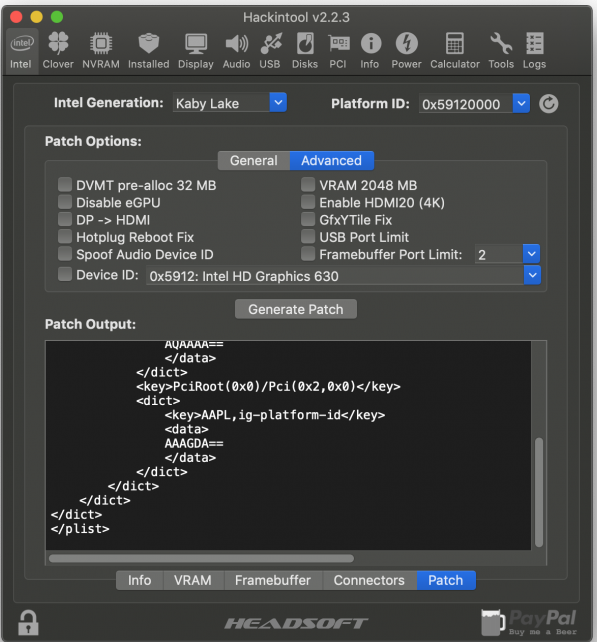This screenshot has width=597, height=642.
Task: Click the PciRoot(0x0)/Pci(0x2,0x0) key line
Action: 268,387
